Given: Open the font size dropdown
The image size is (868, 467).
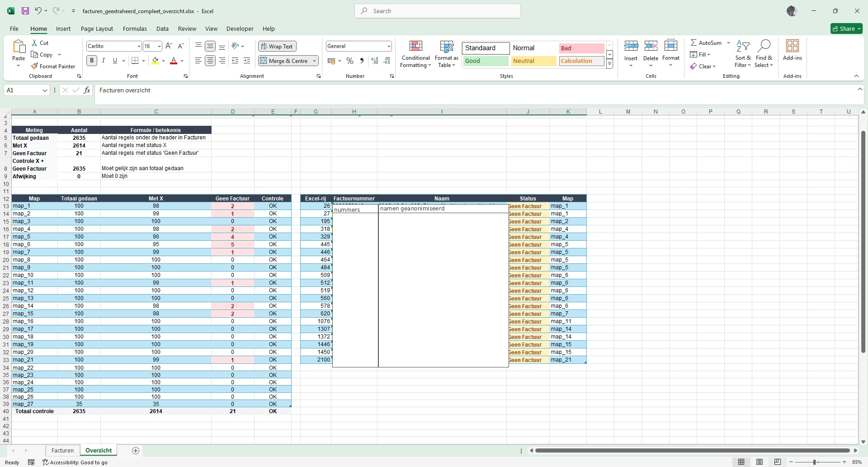Looking at the screenshot, I should tap(159, 46).
